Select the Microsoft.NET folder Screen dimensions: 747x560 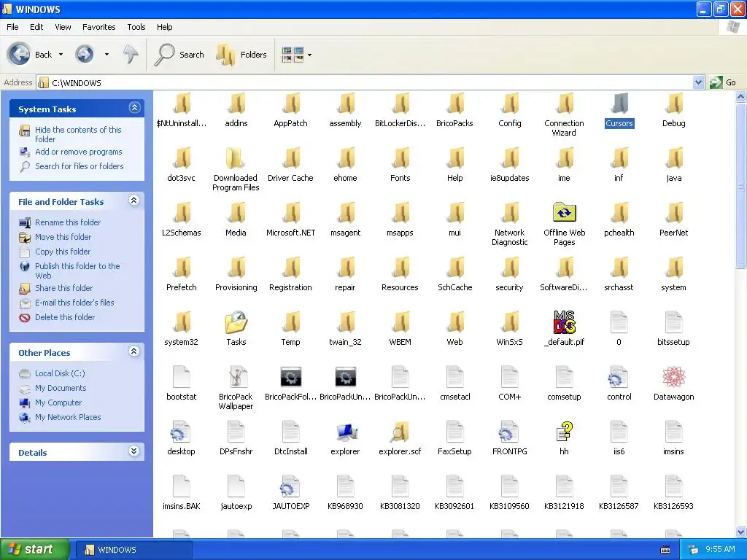click(290, 213)
